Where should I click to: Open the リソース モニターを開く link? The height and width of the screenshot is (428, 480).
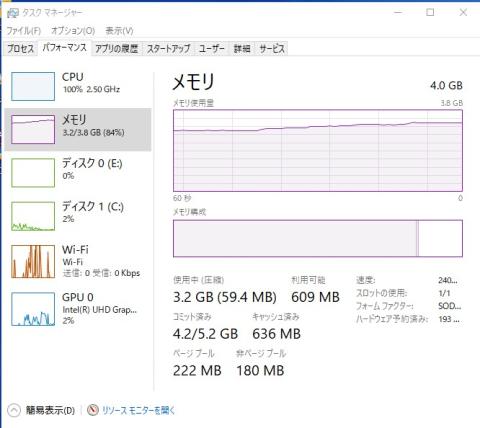(138, 410)
